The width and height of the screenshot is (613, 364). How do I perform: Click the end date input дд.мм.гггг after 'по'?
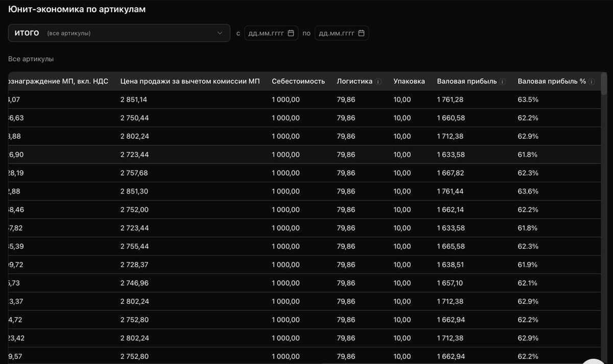[336, 33]
